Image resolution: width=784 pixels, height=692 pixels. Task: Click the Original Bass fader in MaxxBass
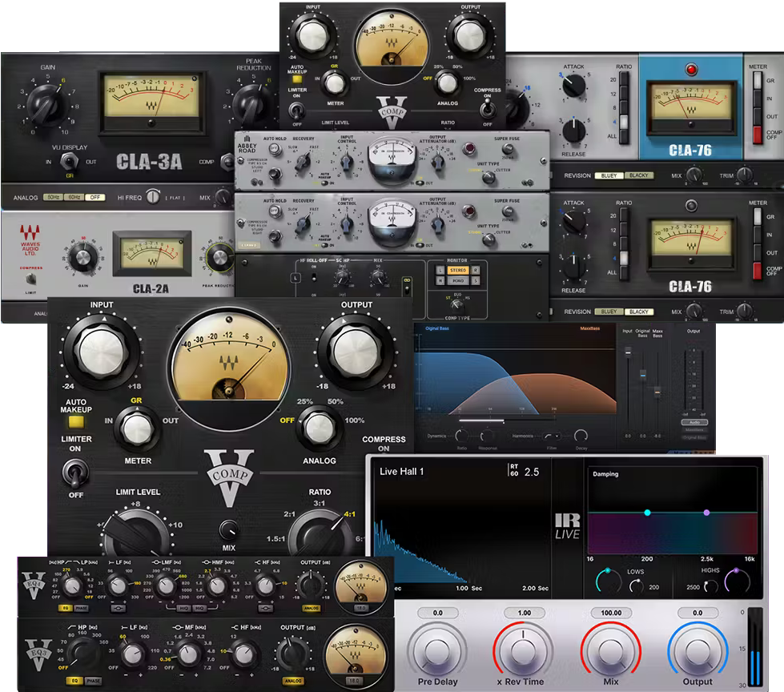643,374
